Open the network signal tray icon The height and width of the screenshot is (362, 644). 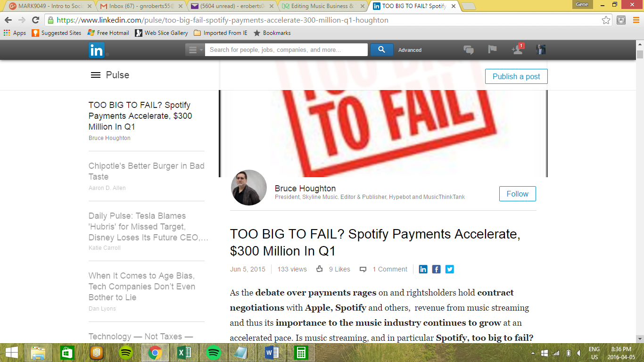tap(556, 353)
